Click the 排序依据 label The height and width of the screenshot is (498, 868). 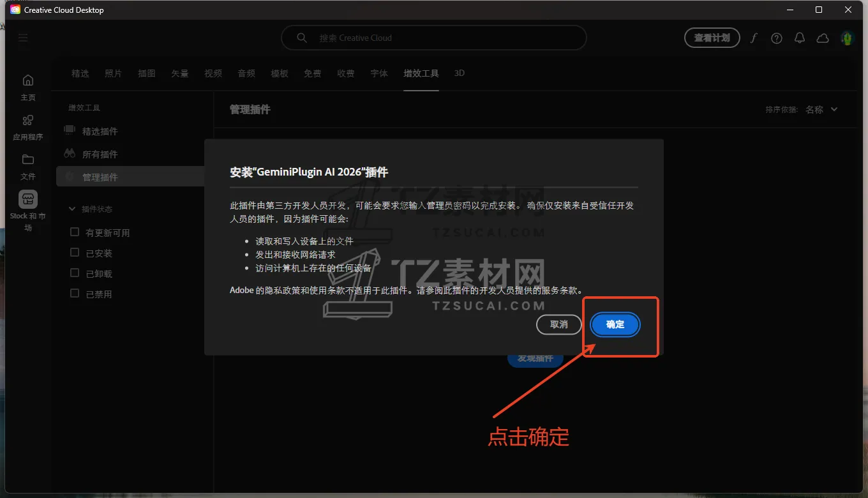click(782, 110)
